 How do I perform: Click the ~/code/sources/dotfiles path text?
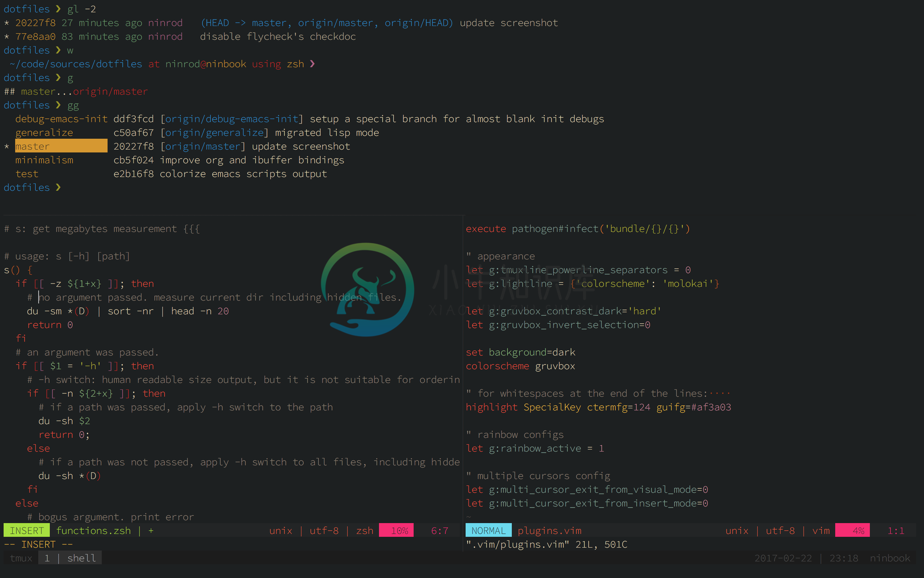pyautogui.click(x=76, y=64)
